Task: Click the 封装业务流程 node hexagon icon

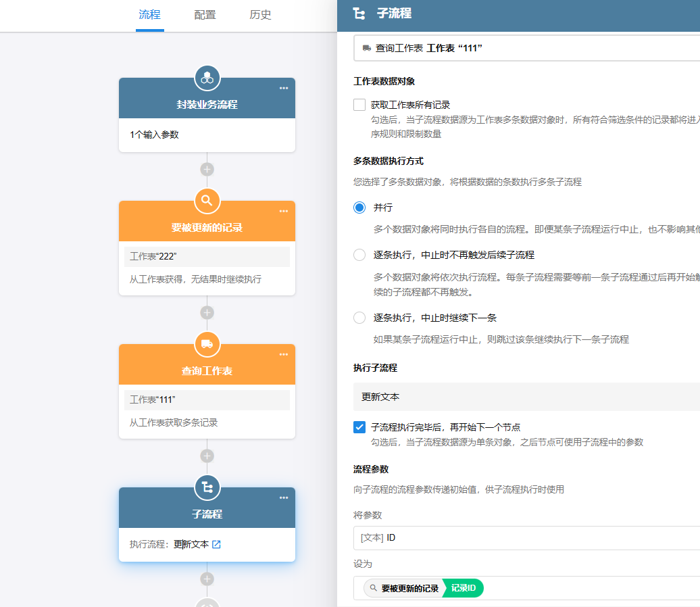Action: coord(207,78)
